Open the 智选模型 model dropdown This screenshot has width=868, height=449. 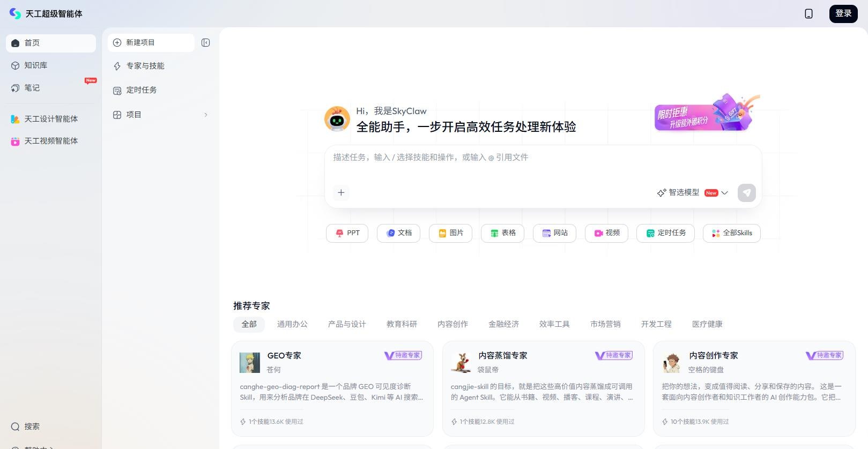(693, 193)
